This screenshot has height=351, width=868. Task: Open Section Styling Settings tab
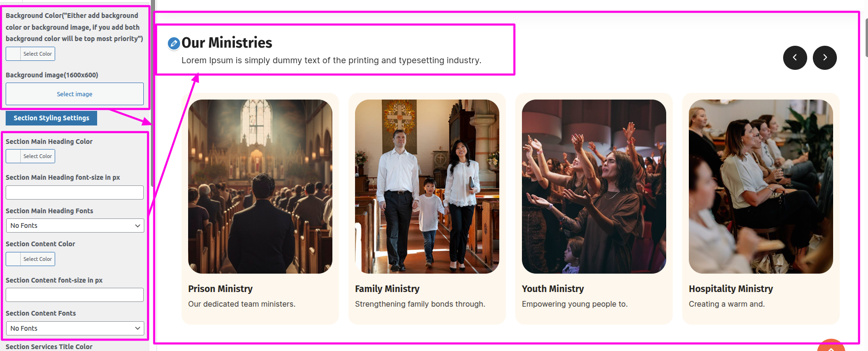tap(51, 118)
